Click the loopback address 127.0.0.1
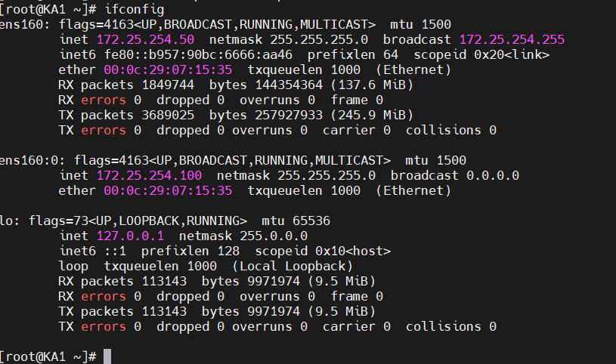This screenshot has height=364, width=616. (x=131, y=236)
